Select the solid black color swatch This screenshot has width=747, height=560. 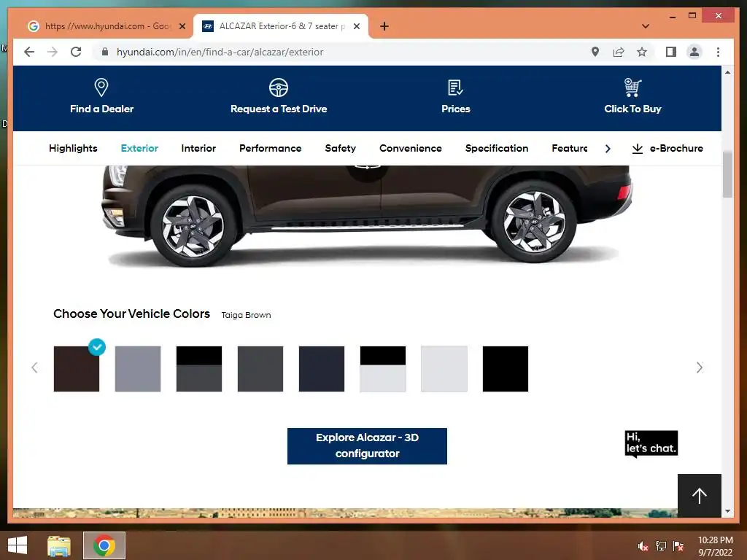pyautogui.click(x=505, y=368)
